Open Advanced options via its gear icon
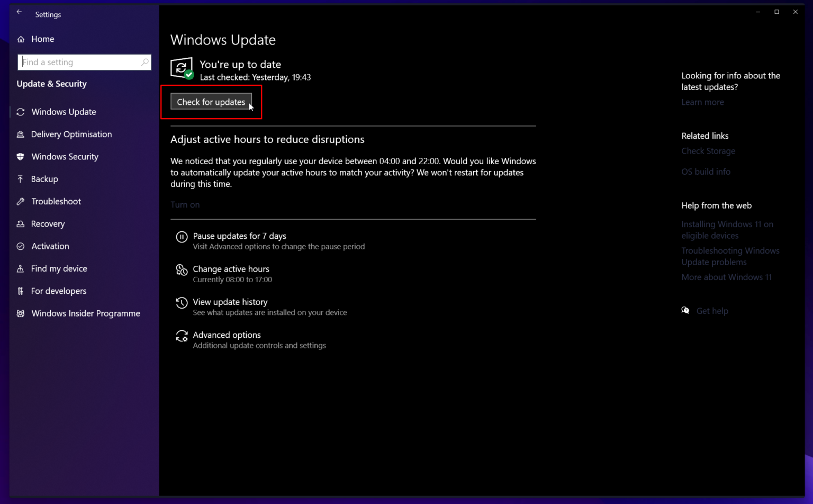 pos(182,336)
